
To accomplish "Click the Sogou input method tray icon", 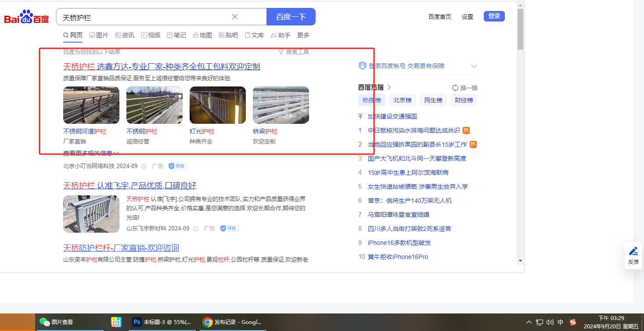I will point(573,322).
